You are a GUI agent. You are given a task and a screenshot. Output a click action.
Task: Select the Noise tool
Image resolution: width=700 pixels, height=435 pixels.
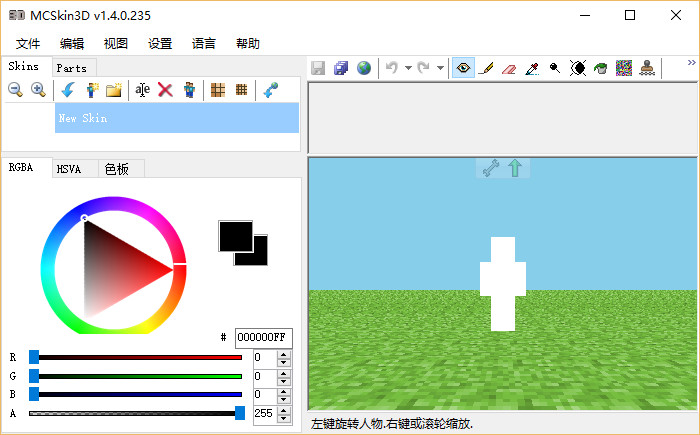[x=624, y=68]
